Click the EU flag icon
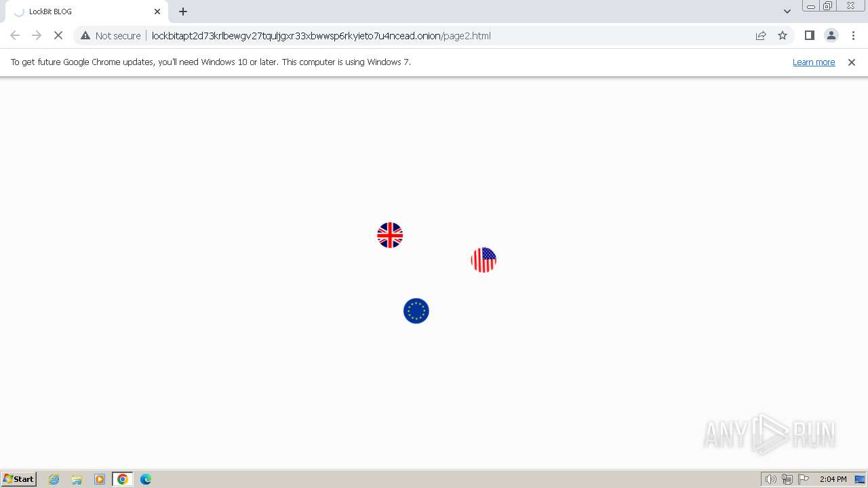 coord(416,311)
